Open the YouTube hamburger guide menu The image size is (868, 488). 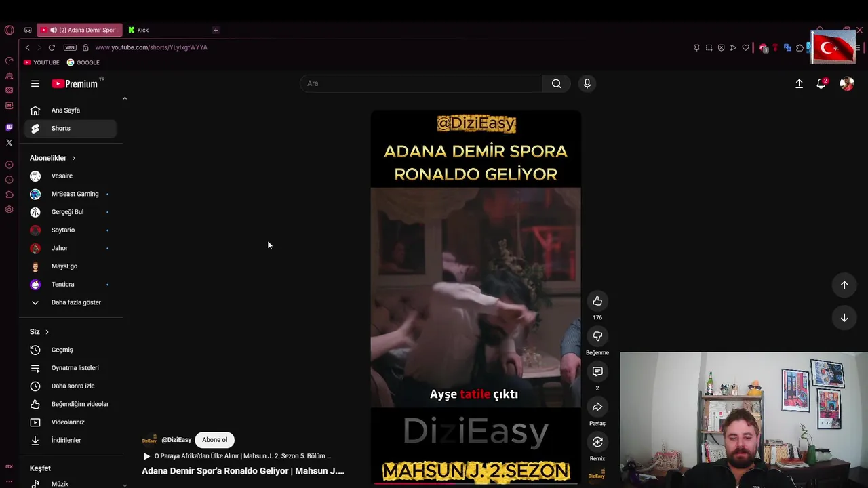click(35, 83)
